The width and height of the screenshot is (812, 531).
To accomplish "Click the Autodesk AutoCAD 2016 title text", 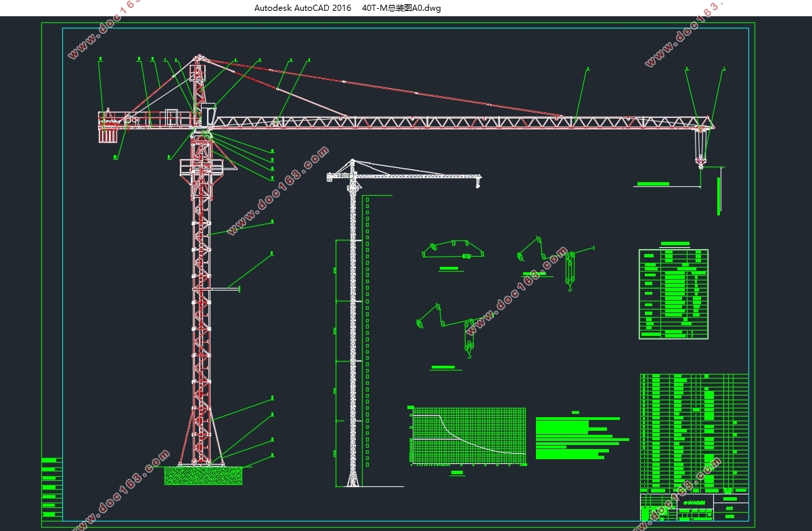I will pos(302,8).
